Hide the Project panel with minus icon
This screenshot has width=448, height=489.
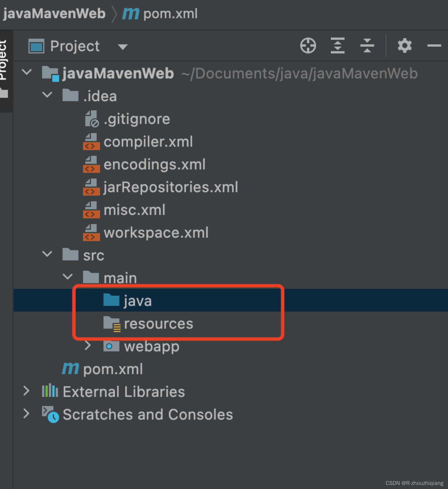[x=434, y=45]
